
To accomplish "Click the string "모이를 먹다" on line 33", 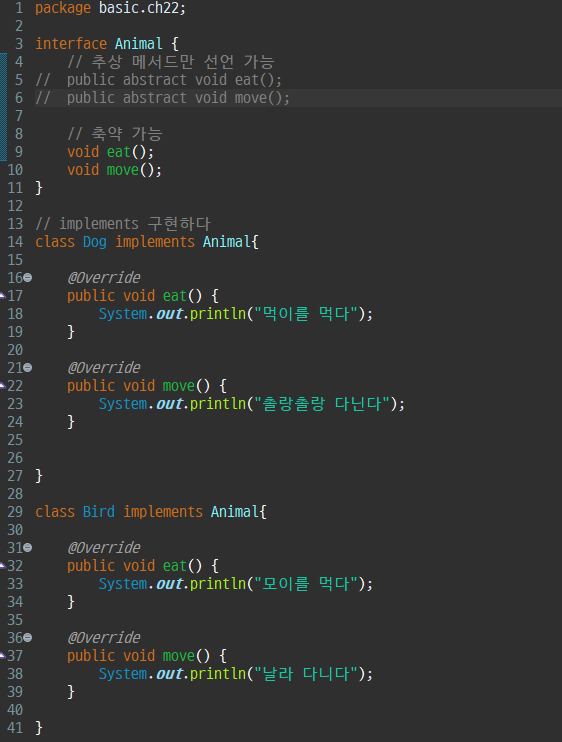I will (x=306, y=584).
